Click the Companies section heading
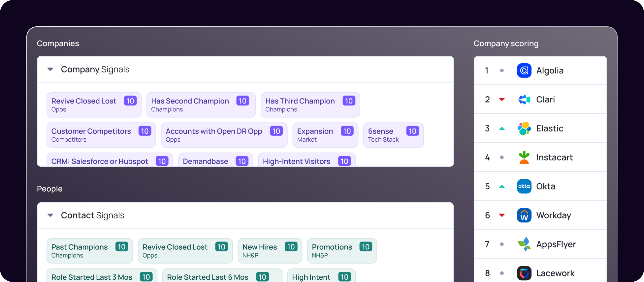This screenshot has width=644, height=282. coord(58,43)
